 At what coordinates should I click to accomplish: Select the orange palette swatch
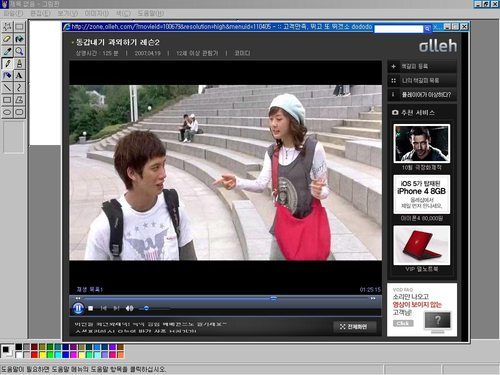(121, 355)
